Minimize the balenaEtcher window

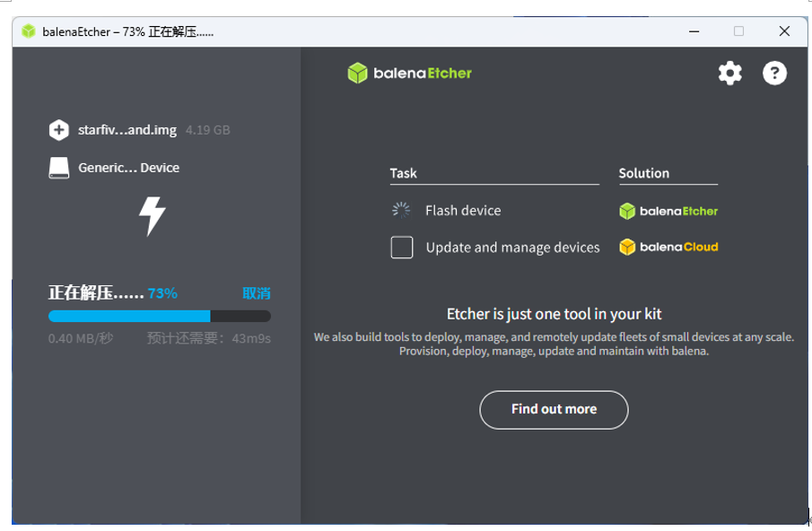(694, 31)
